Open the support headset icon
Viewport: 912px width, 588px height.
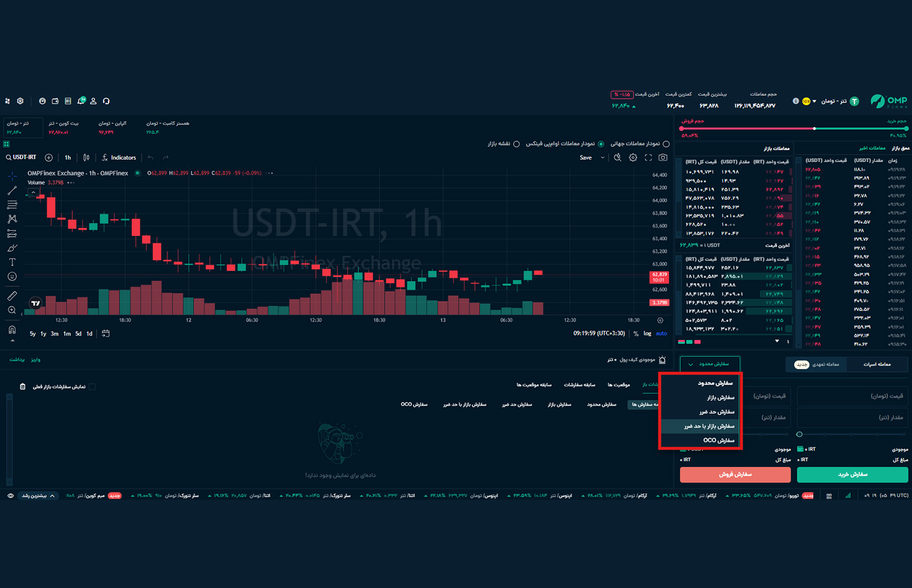point(106,101)
